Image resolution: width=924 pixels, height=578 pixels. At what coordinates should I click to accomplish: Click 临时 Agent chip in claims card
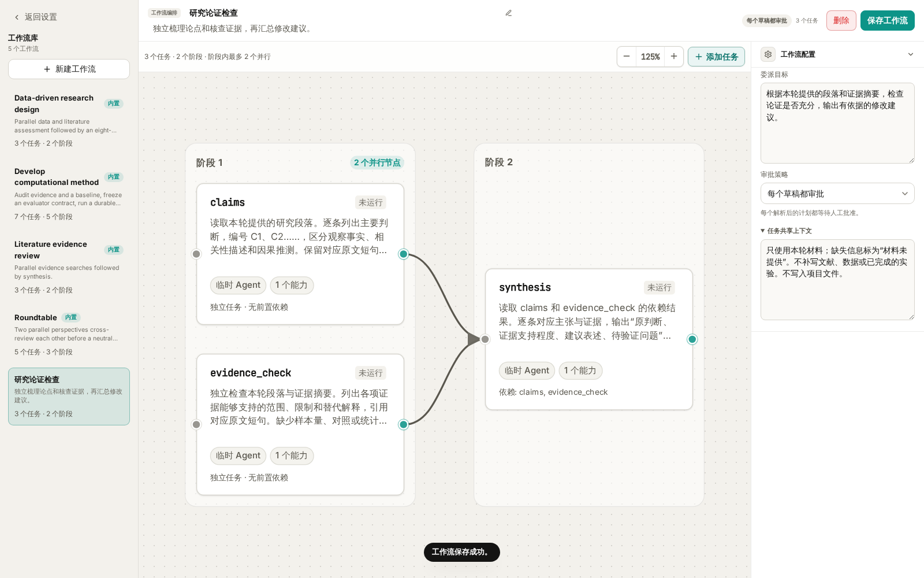pyautogui.click(x=238, y=285)
